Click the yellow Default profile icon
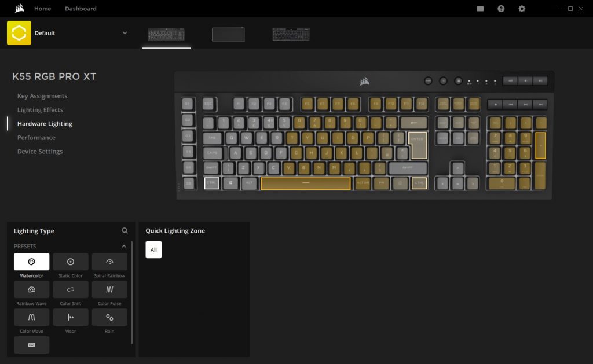 (19, 33)
